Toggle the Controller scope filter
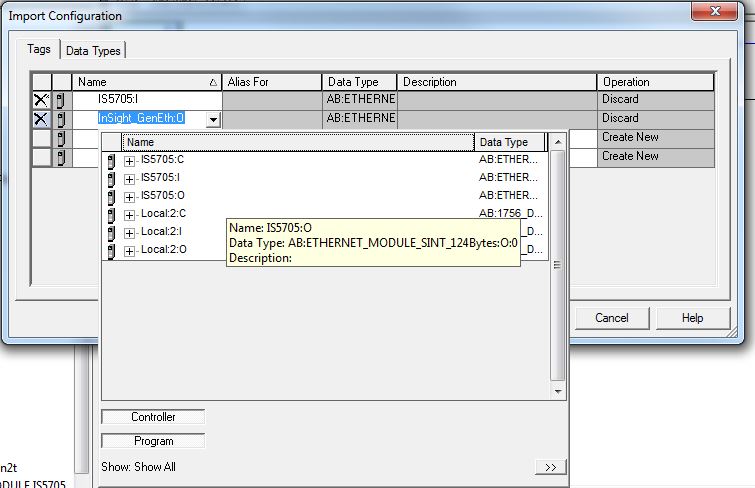The width and height of the screenshot is (755, 488). 153,417
